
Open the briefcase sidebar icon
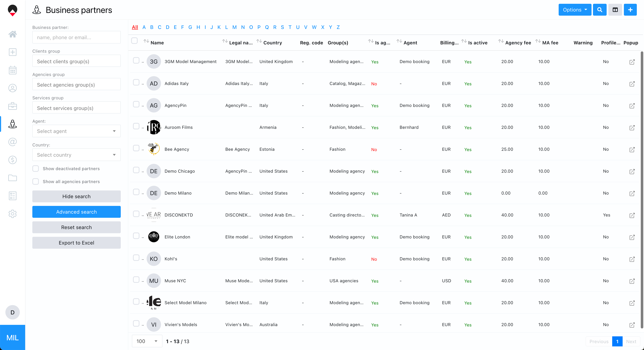coord(13,106)
